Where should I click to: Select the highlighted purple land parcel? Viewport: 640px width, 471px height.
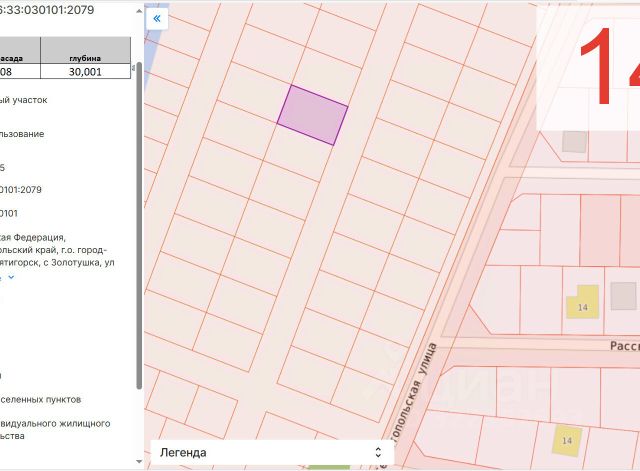click(313, 115)
